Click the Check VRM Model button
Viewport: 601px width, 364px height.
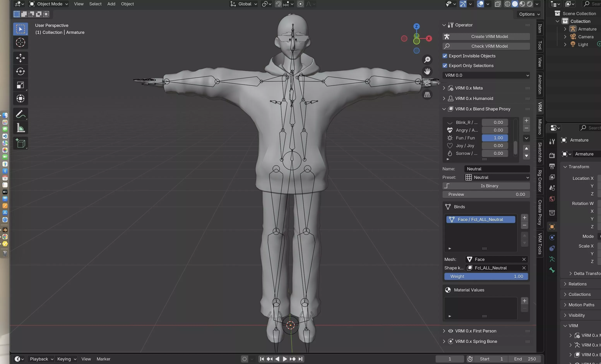(486, 46)
